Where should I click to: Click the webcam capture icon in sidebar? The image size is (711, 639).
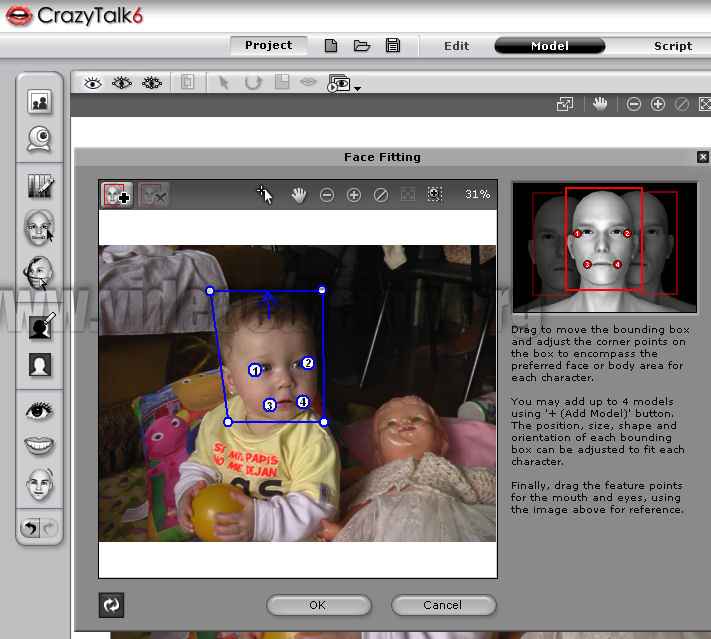(40, 139)
